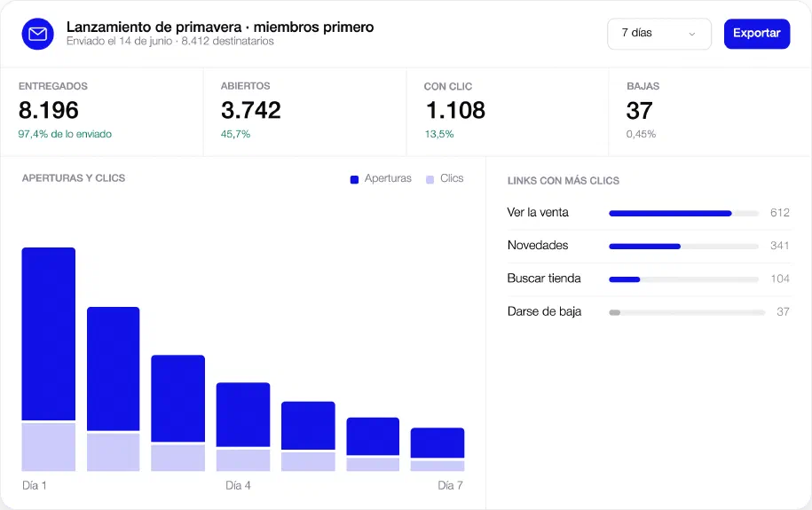Toggle the Aperturas legend swatch
The height and width of the screenshot is (510, 812).
click(354, 180)
